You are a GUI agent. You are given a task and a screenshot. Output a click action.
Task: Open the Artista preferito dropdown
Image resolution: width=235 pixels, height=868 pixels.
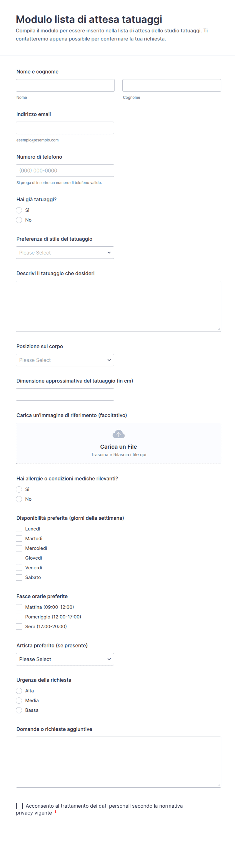point(65,659)
